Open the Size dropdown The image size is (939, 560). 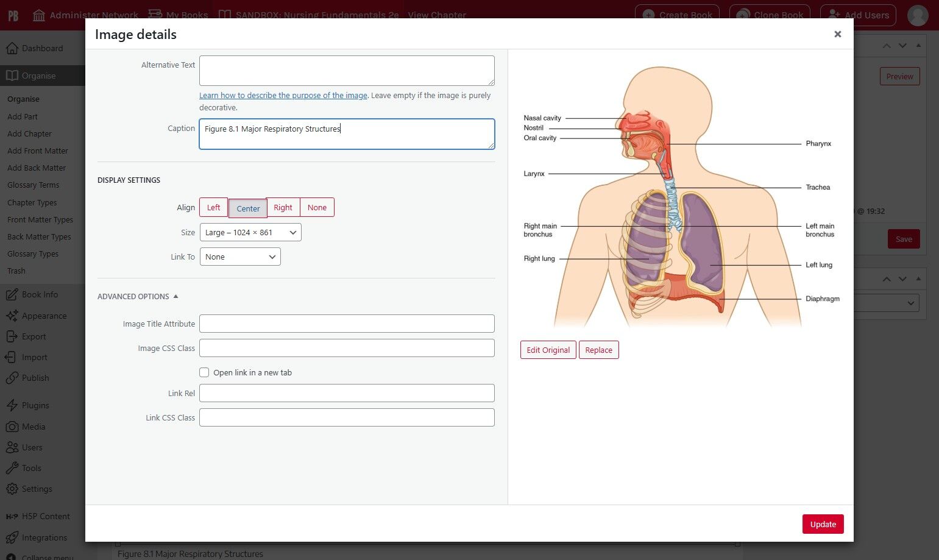pos(250,233)
